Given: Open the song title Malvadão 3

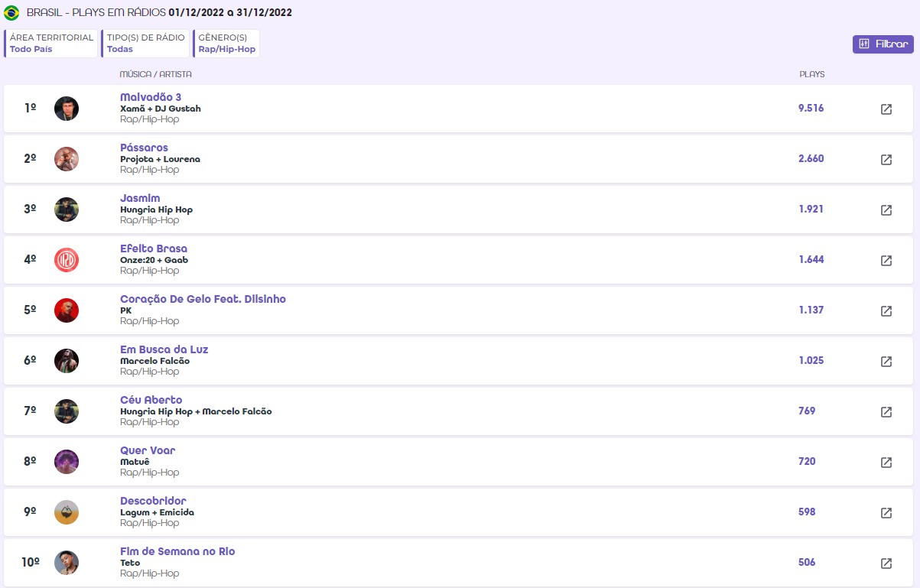Looking at the screenshot, I should pos(151,97).
